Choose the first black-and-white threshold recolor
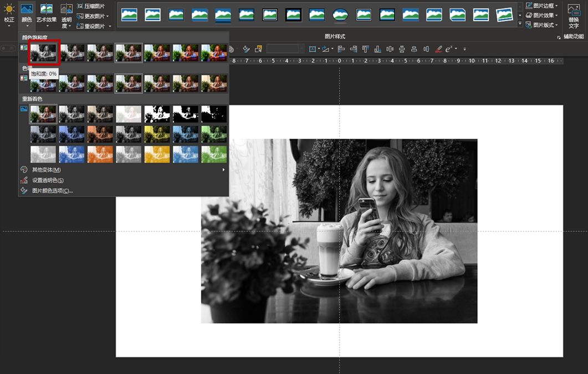Image resolution: width=588 pixels, height=374 pixels. tap(157, 114)
